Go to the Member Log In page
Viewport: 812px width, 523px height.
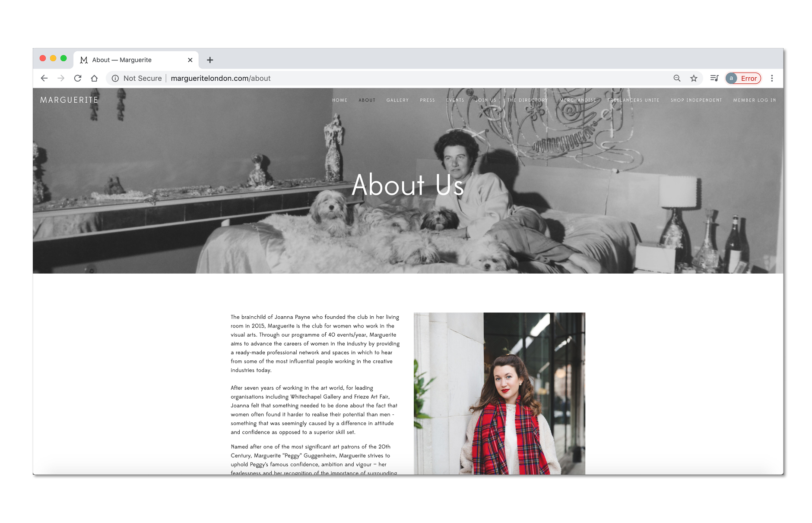[754, 100]
